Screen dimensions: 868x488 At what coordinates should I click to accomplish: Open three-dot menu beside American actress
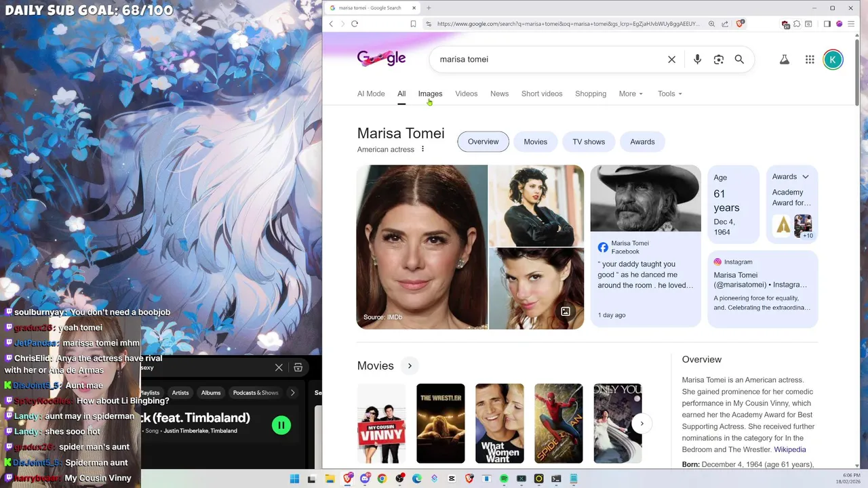point(422,149)
